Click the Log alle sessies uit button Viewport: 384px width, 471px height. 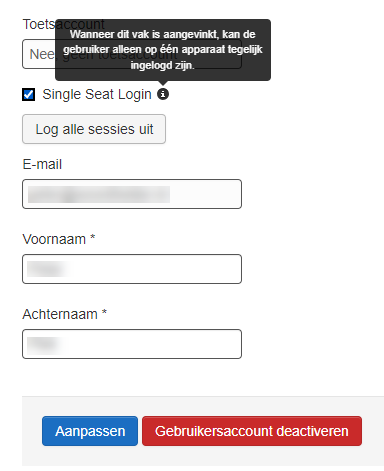[94, 129]
